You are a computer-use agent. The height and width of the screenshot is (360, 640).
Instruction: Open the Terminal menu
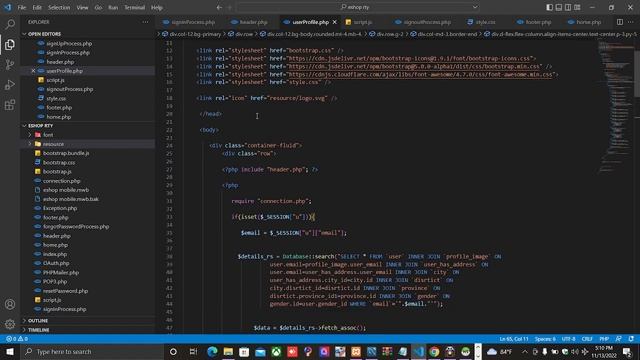134,7
